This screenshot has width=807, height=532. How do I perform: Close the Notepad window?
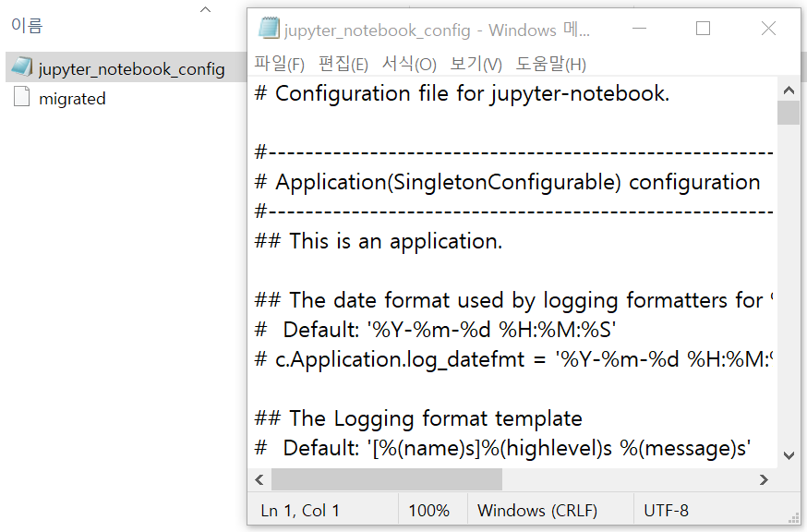[768, 29]
